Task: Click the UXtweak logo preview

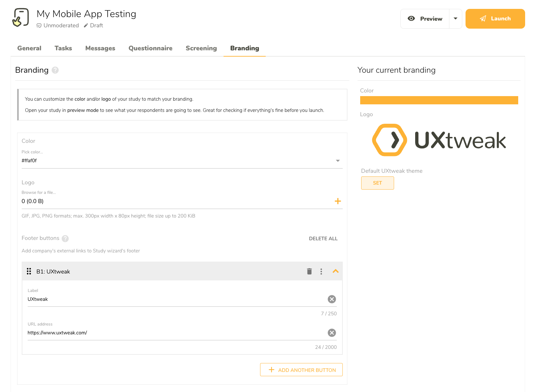Action: click(439, 140)
